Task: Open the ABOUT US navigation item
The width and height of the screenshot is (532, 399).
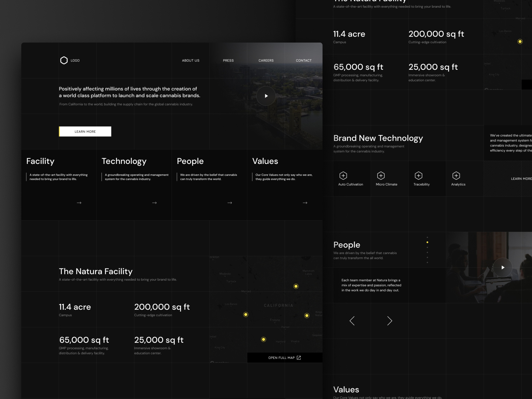Action: point(190,60)
